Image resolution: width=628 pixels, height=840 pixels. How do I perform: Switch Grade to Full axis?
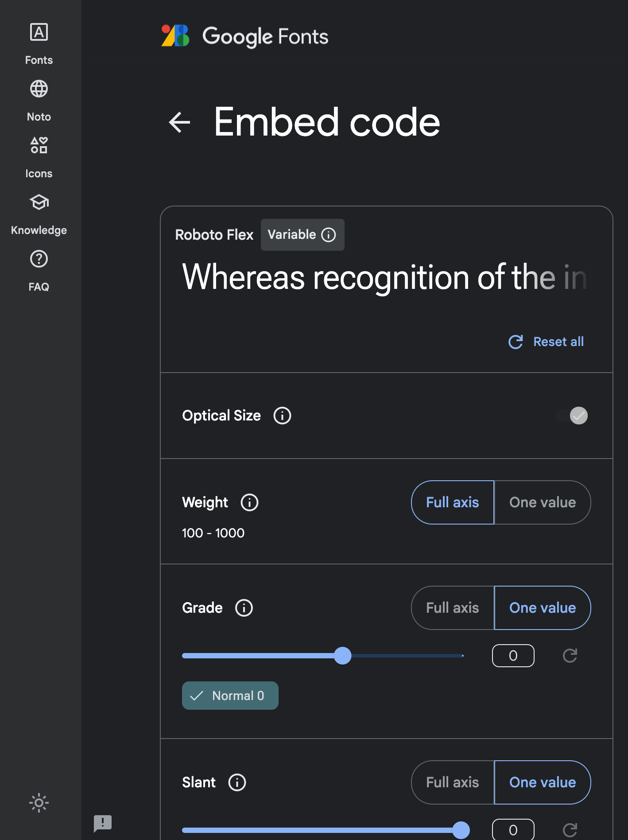point(452,608)
